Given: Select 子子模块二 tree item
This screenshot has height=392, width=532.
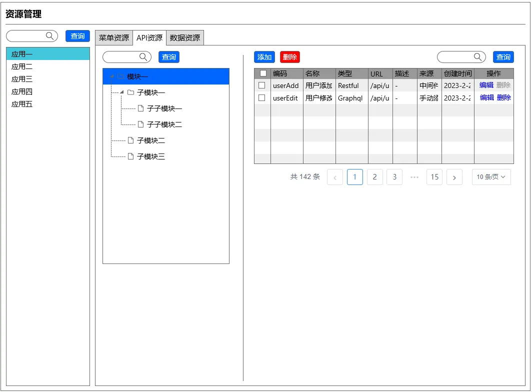Looking at the screenshot, I should point(164,124).
